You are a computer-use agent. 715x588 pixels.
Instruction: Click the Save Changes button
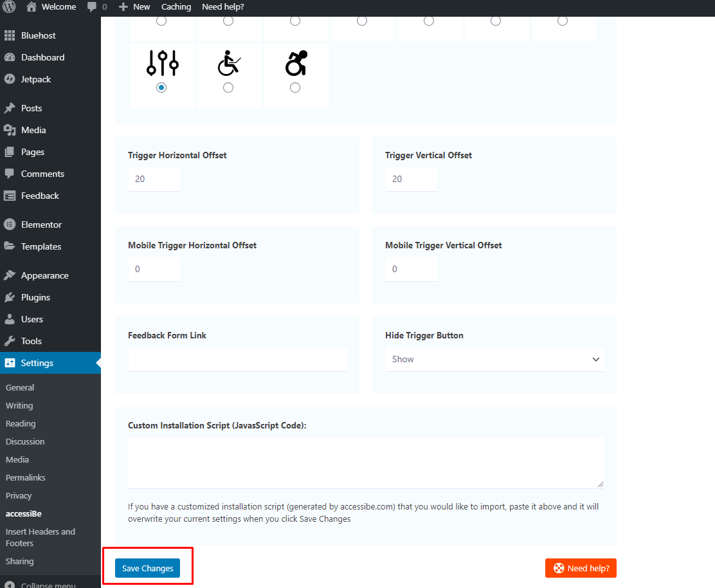point(148,568)
